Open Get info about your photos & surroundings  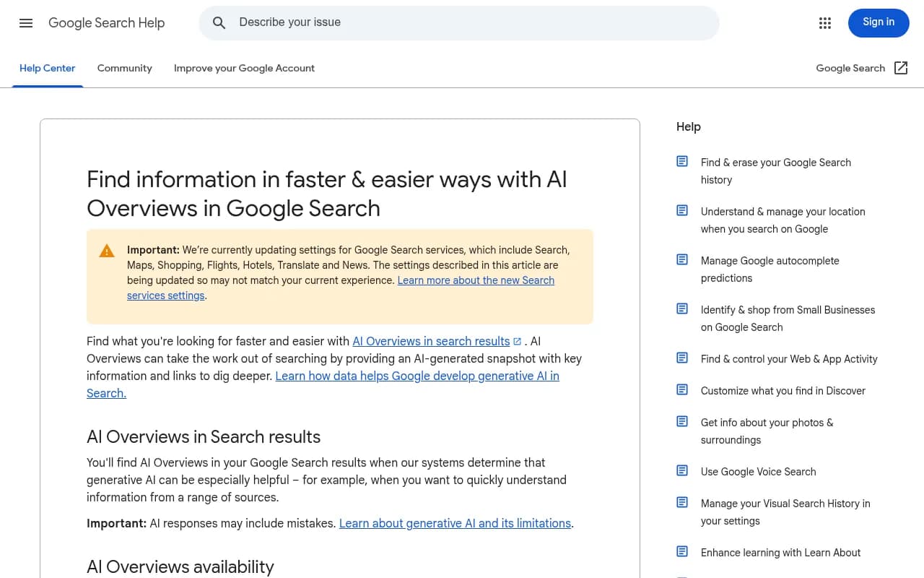[767, 431]
